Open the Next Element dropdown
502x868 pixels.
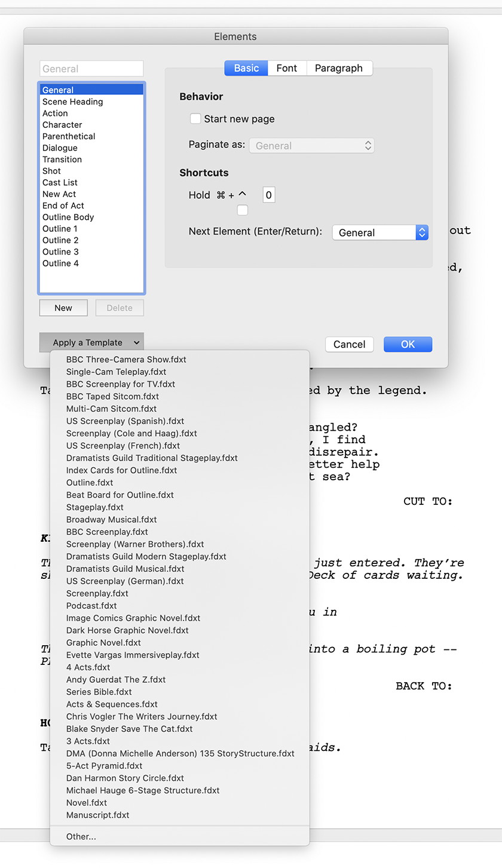[x=380, y=233]
